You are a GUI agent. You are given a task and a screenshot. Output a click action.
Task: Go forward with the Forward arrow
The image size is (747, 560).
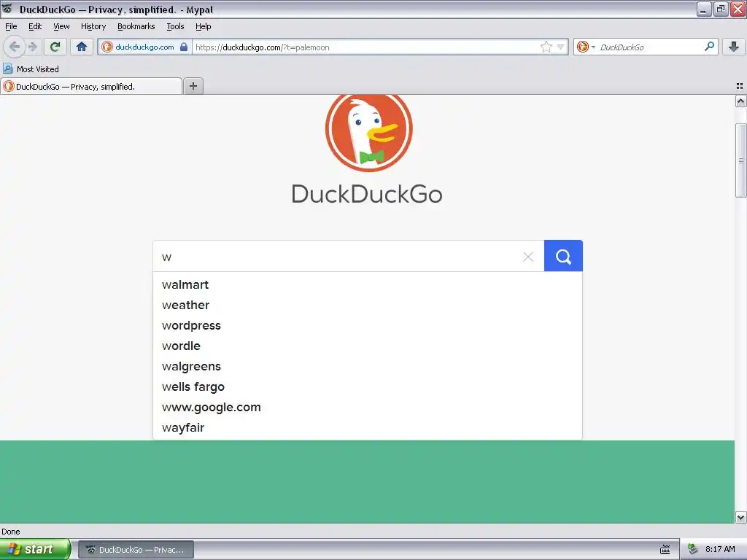pos(32,47)
